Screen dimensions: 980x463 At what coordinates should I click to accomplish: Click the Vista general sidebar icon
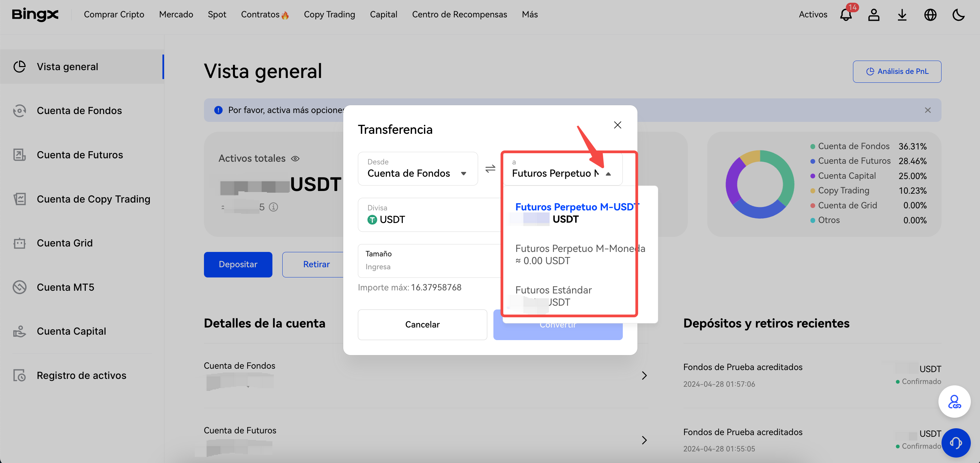(19, 67)
